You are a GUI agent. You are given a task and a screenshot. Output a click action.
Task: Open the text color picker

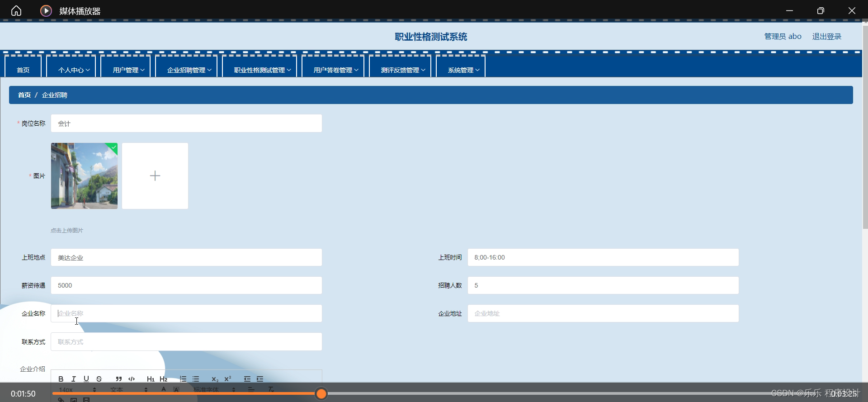[x=164, y=389]
